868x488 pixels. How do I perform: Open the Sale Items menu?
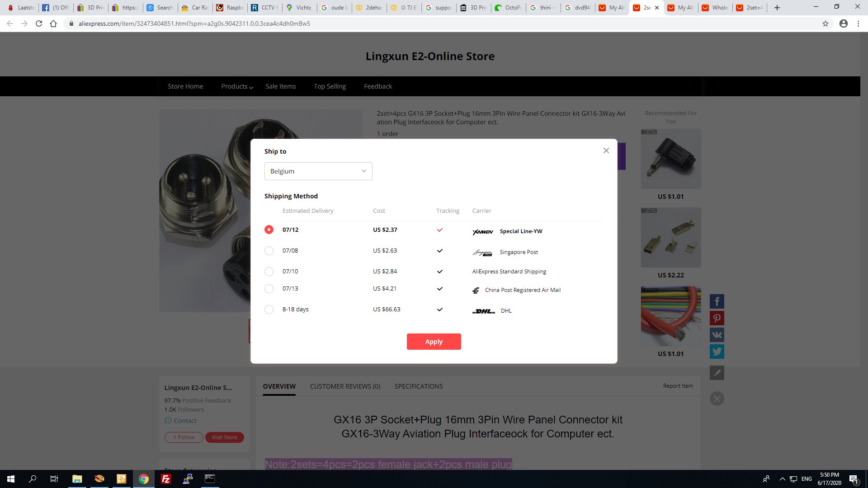click(x=281, y=86)
